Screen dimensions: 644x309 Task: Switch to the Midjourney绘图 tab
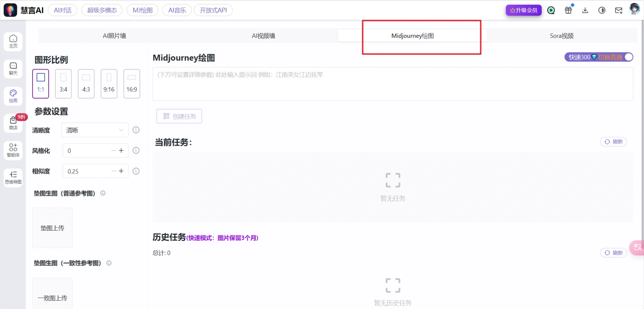413,36
